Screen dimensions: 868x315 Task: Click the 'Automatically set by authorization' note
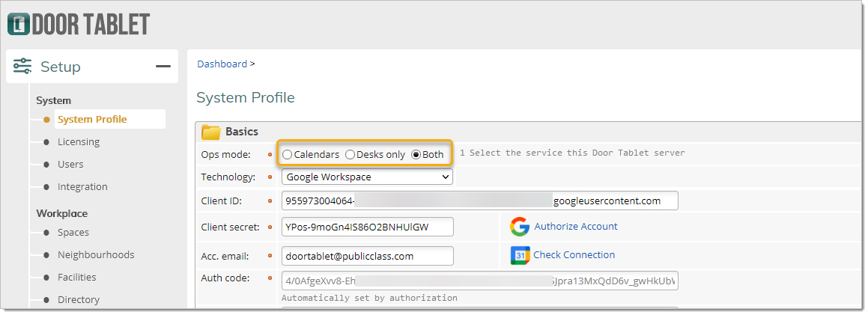point(369,298)
